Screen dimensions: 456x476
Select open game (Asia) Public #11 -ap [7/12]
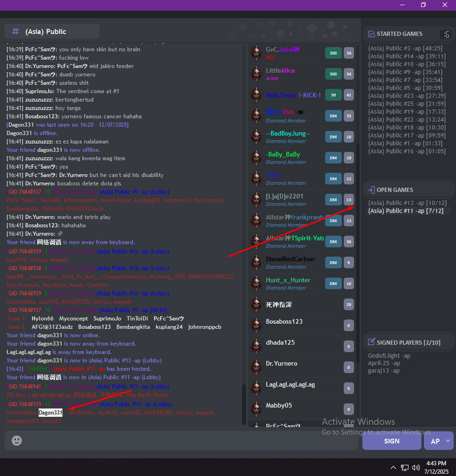[x=406, y=211]
